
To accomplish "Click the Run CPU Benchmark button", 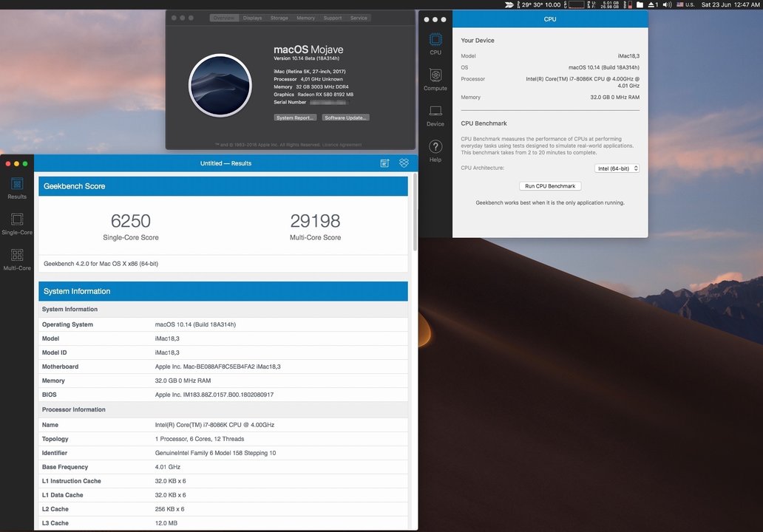I will [x=550, y=186].
